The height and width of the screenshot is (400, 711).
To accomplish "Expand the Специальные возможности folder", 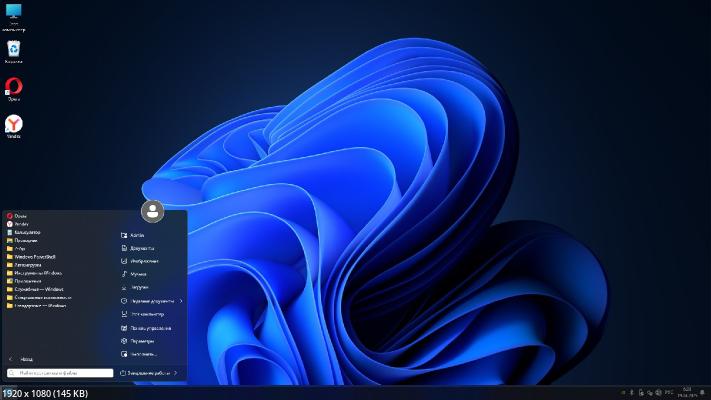I will coord(39,298).
